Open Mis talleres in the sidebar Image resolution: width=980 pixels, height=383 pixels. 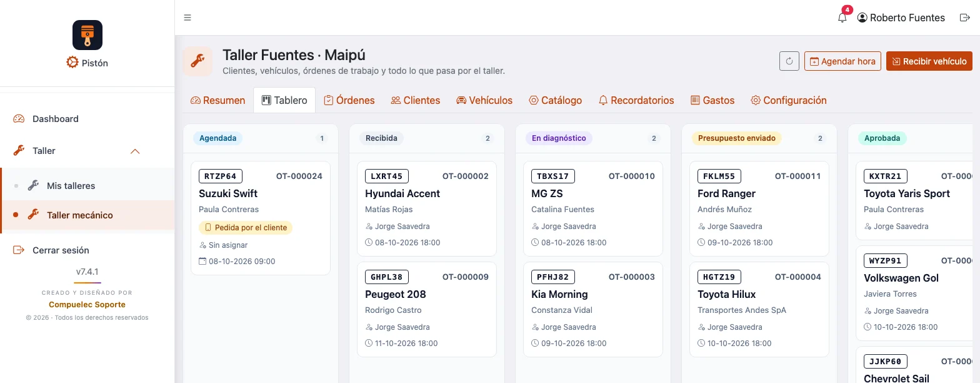pyautogui.click(x=87, y=186)
